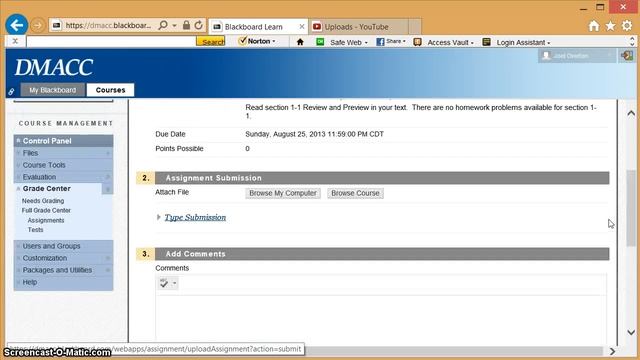Image resolution: width=640 pixels, height=360 pixels.
Task: Click the link icon beside My Blackboard
Action: point(11,91)
